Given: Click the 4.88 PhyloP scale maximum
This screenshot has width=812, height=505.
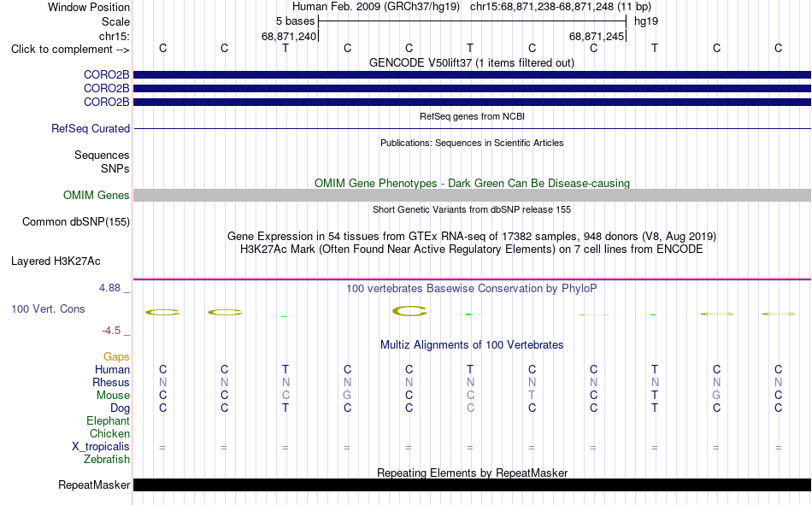Looking at the screenshot, I should [109, 288].
